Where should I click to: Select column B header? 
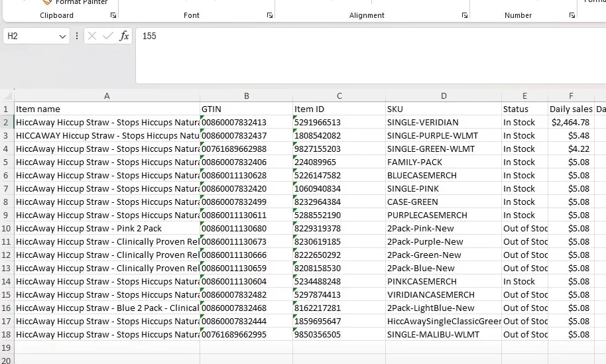point(246,96)
